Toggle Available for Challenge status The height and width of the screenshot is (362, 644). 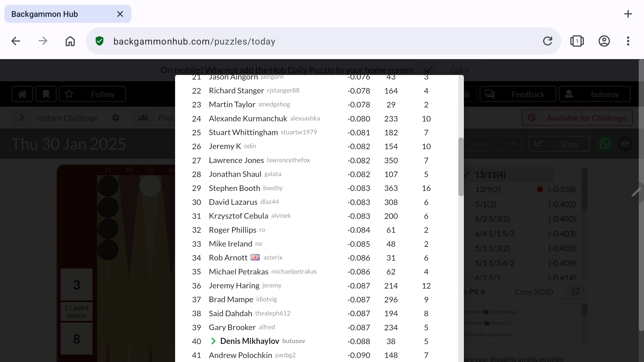tap(577, 118)
